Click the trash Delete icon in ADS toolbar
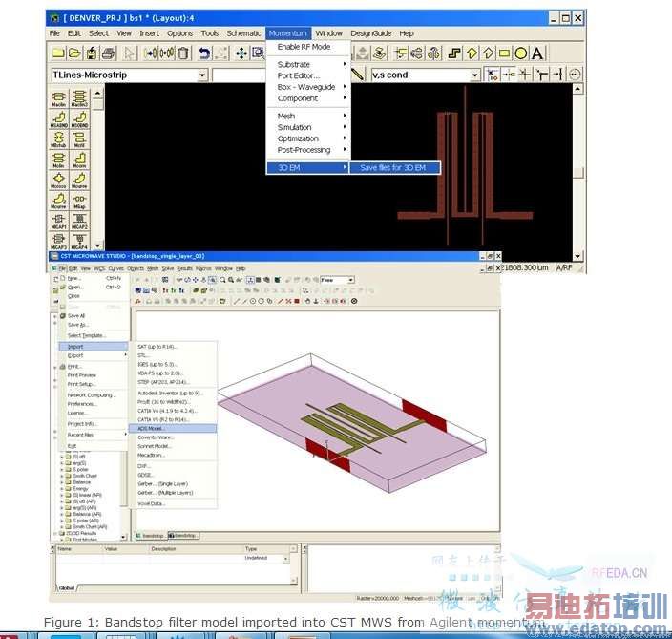Screen dimensions: 672x639 [x=183, y=53]
